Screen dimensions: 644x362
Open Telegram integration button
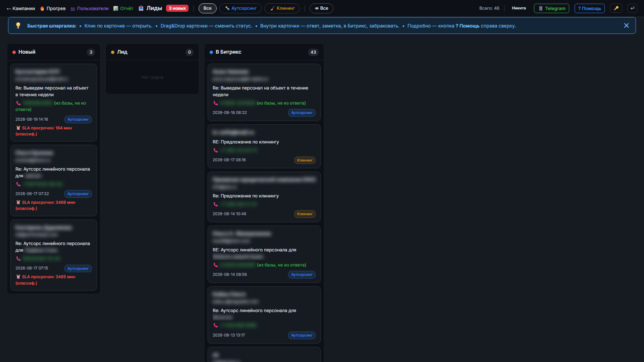tap(551, 8)
